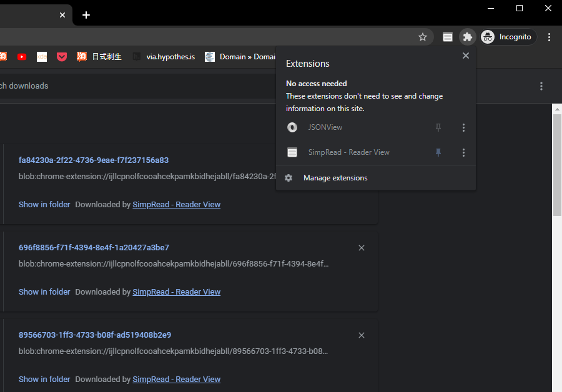The height and width of the screenshot is (392, 562).
Task: Show 89566703 download in folder
Action: click(x=44, y=380)
